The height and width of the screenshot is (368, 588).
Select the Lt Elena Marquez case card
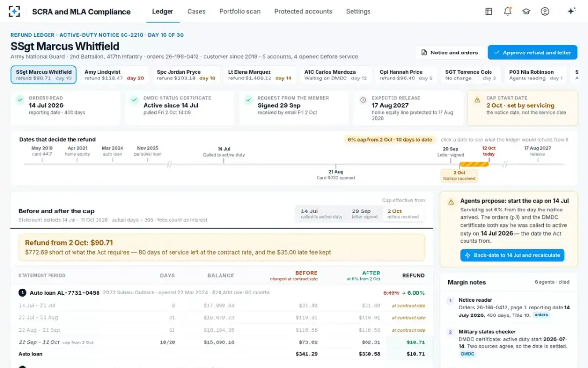(260, 75)
